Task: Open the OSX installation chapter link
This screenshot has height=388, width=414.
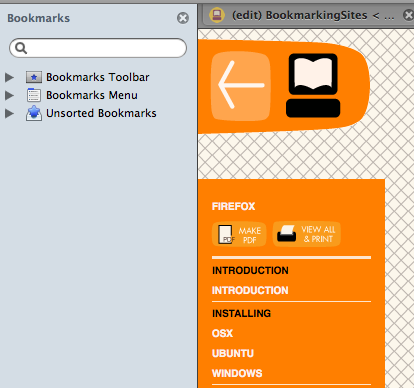Action: (222, 333)
